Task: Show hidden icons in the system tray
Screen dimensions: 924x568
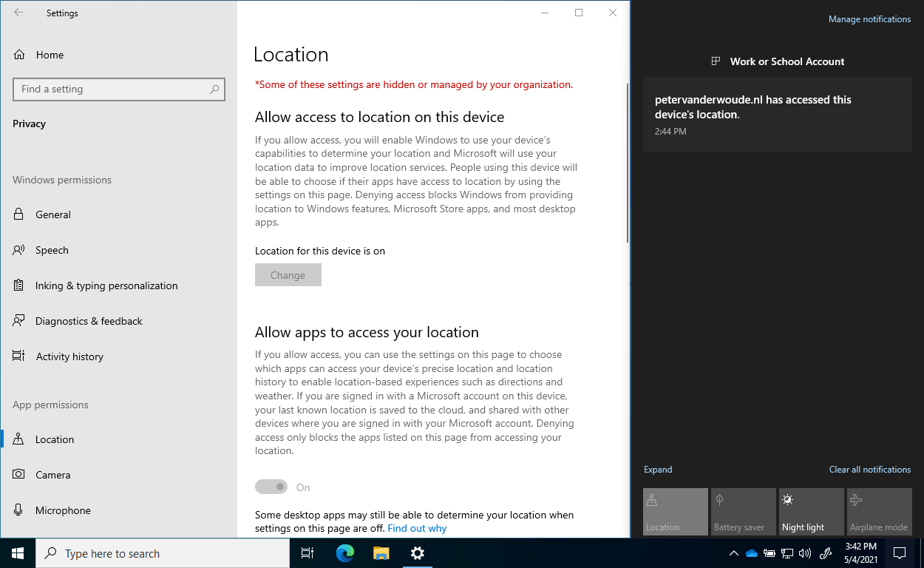Action: pyautogui.click(x=733, y=552)
